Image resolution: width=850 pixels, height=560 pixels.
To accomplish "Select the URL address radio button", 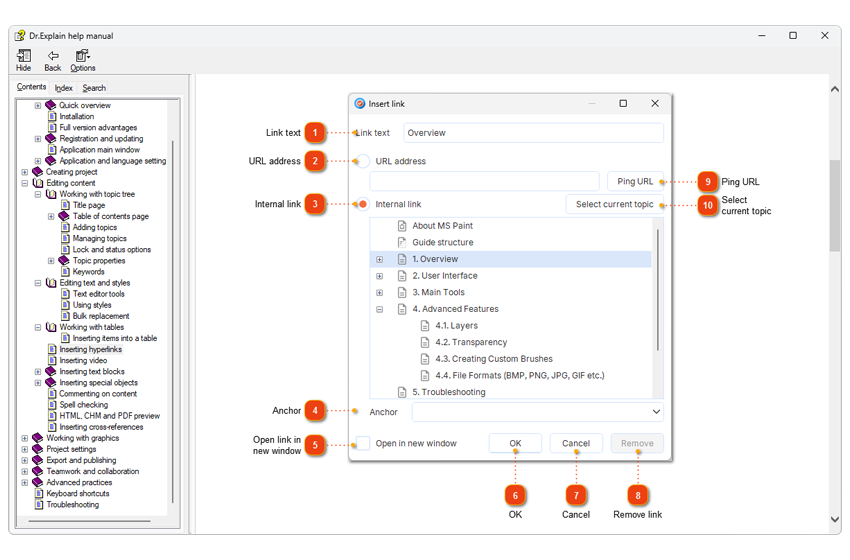I will tap(363, 161).
